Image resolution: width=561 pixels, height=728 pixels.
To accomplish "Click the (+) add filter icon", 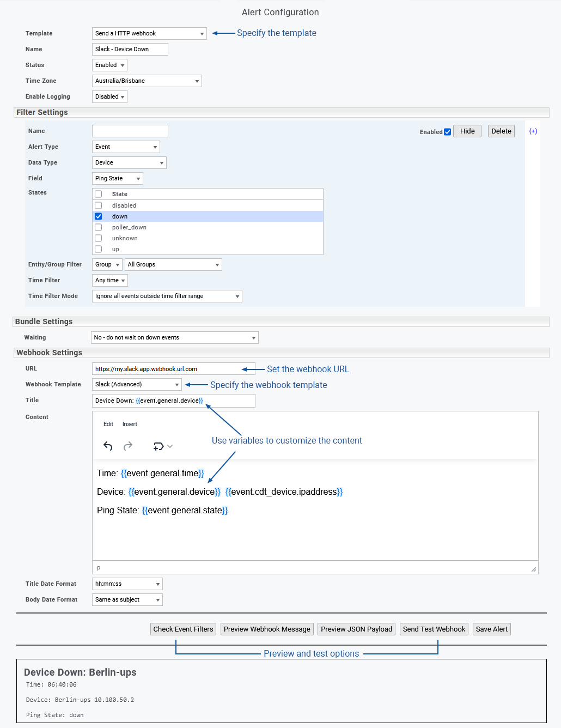I will (533, 131).
